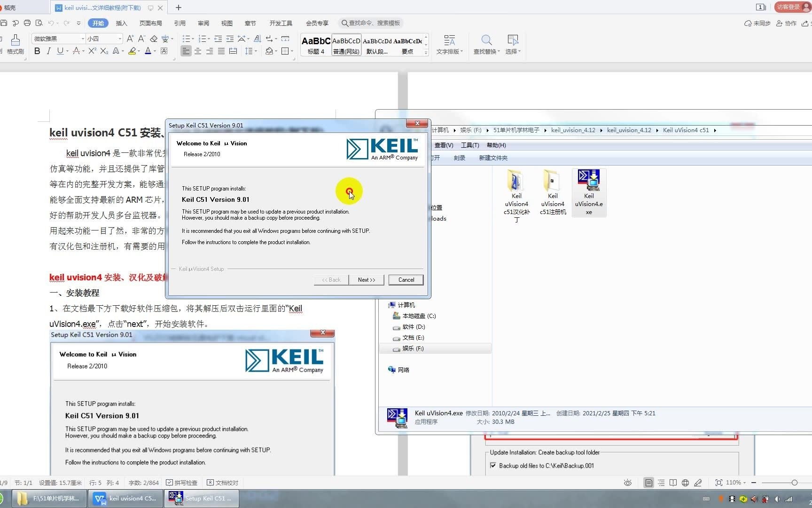This screenshot has height=508, width=812.
Task: Click the bulleted list icon
Action: [x=186, y=39]
